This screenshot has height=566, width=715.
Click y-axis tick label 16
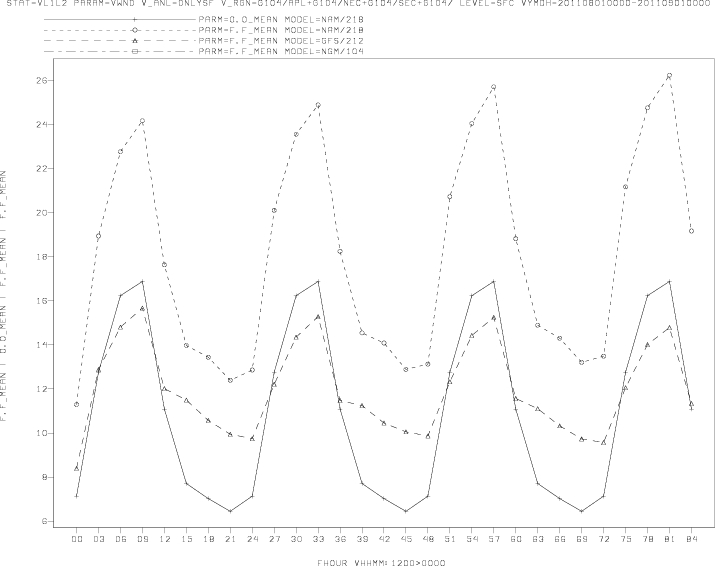(41, 301)
